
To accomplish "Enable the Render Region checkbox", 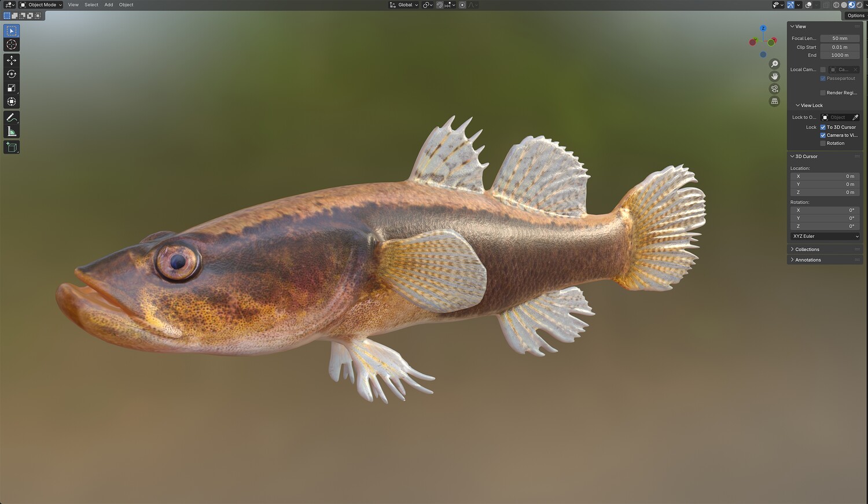I will point(823,93).
